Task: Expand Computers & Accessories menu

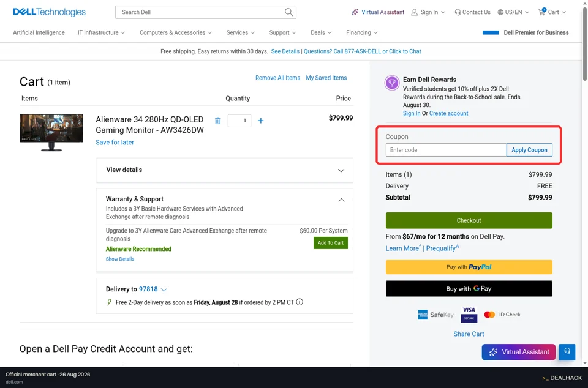Action: (176, 32)
